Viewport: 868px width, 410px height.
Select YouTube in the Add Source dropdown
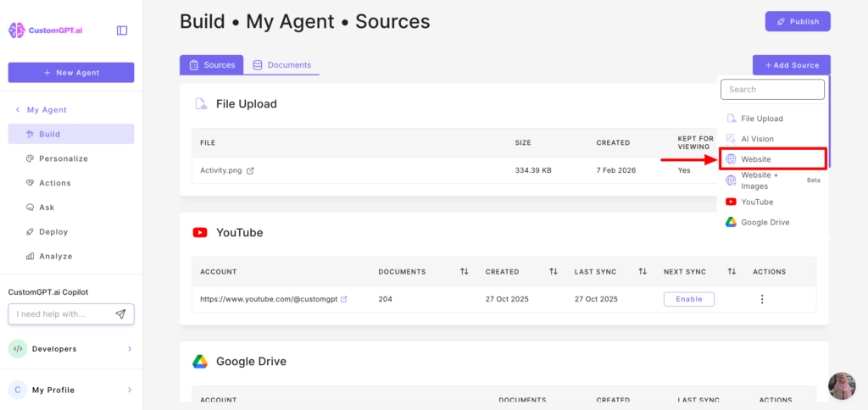click(757, 202)
